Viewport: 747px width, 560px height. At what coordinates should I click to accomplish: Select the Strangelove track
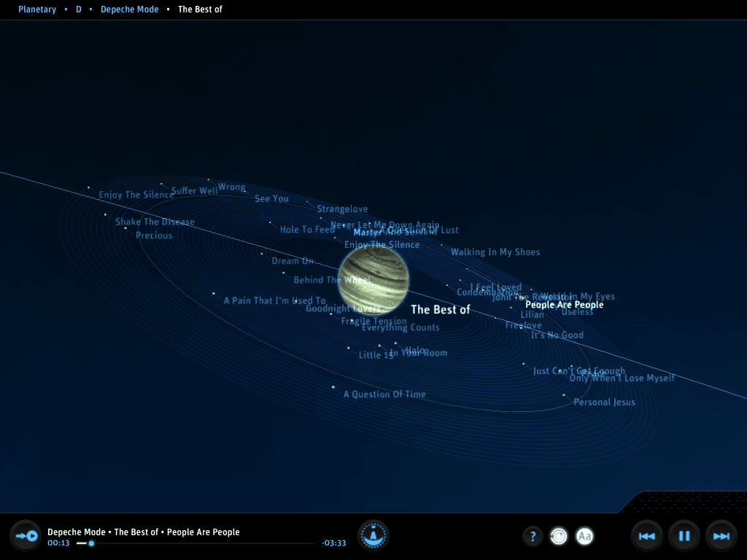click(x=343, y=209)
